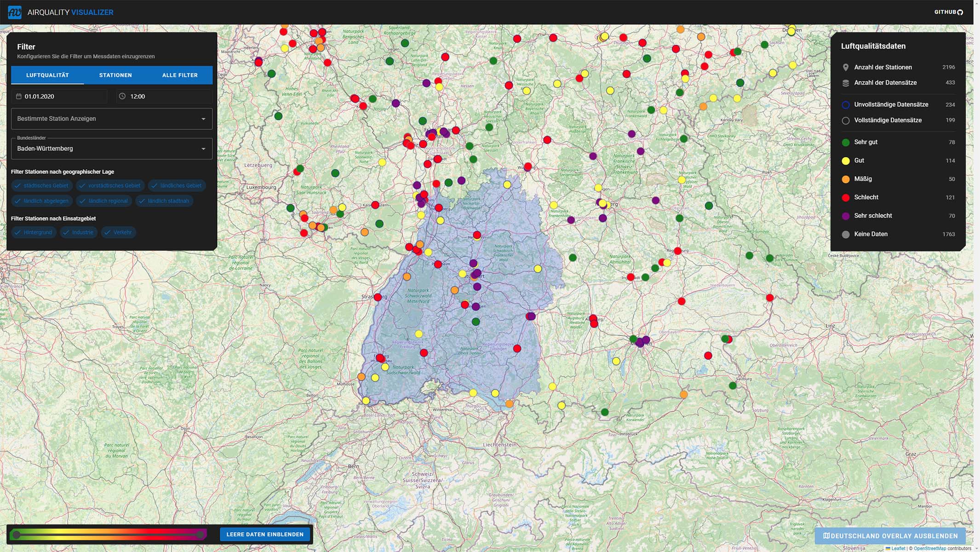This screenshot has width=980, height=552.
Task: Click the green Sehr gut legend dot
Action: tap(845, 142)
